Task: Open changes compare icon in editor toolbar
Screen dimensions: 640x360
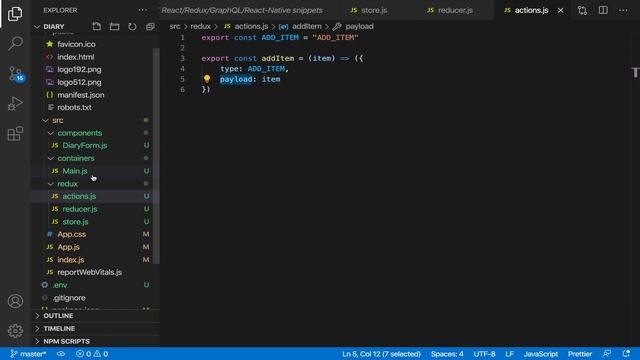Action: point(582,10)
